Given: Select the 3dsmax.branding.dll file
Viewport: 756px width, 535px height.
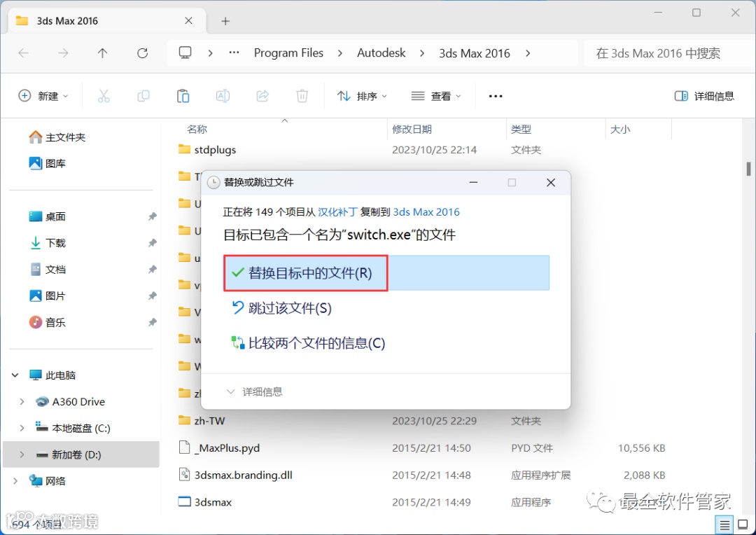Looking at the screenshot, I should [x=235, y=475].
